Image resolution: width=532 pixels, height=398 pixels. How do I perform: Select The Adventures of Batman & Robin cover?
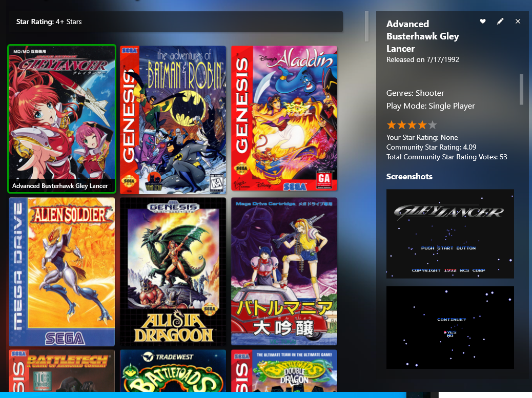click(173, 120)
